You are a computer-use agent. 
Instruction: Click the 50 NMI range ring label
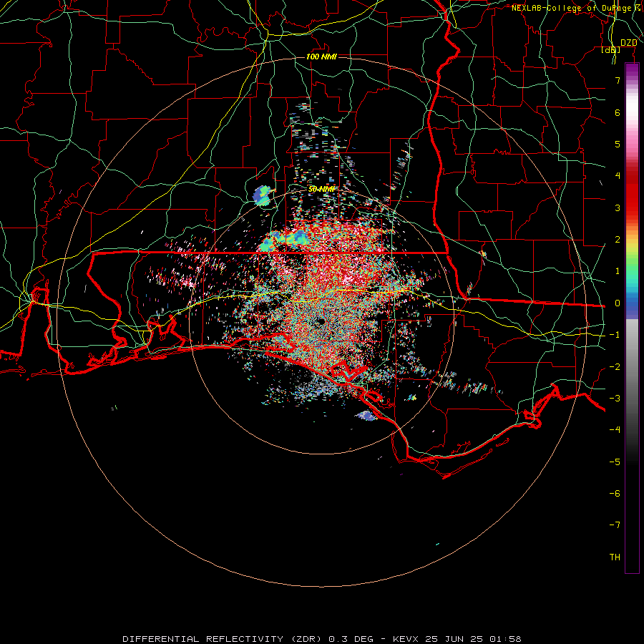(x=321, y=190)
